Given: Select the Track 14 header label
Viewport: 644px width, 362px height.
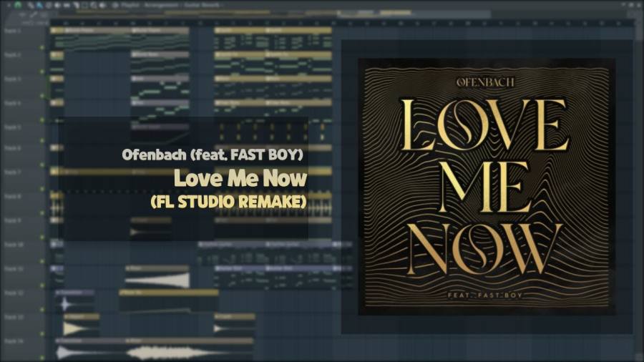Looking at the screenshot, I should coord(14,341).
